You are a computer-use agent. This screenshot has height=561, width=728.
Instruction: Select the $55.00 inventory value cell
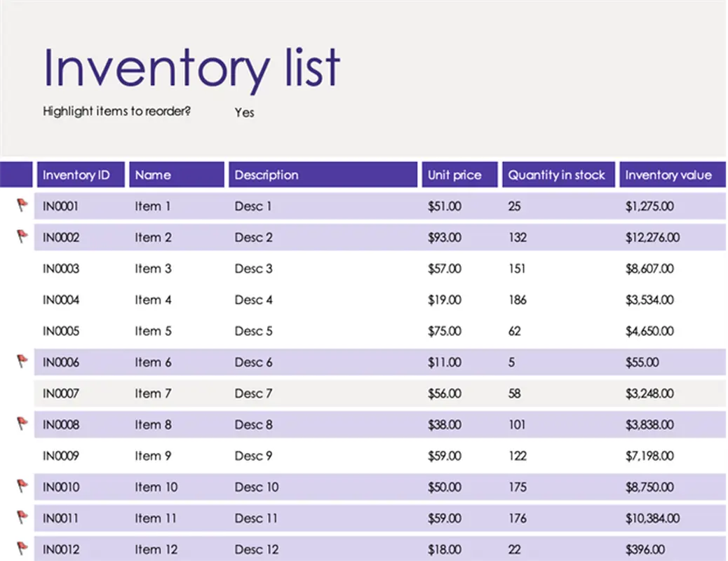(642, 363)
